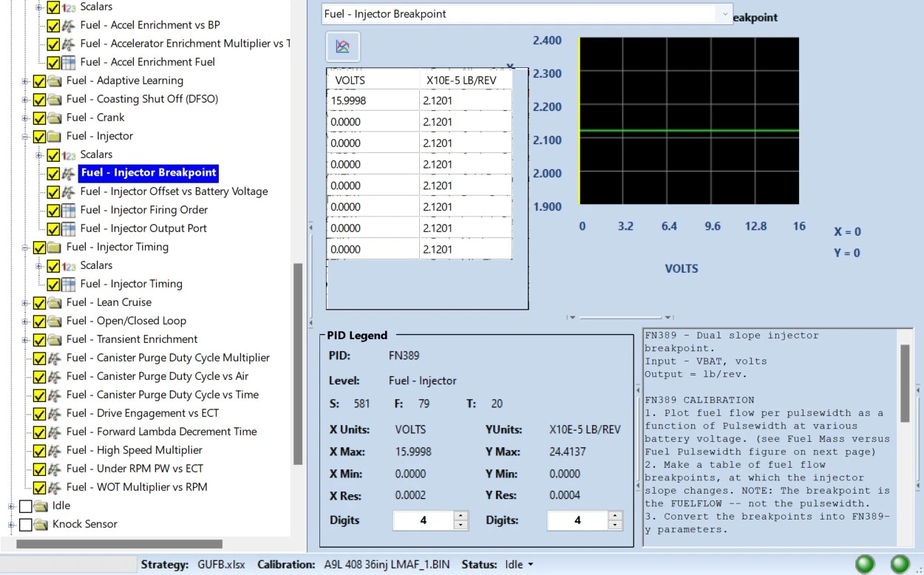Expand Fuel - Adaptive Learning tree node
924x575 pixels.
[26, 81]
